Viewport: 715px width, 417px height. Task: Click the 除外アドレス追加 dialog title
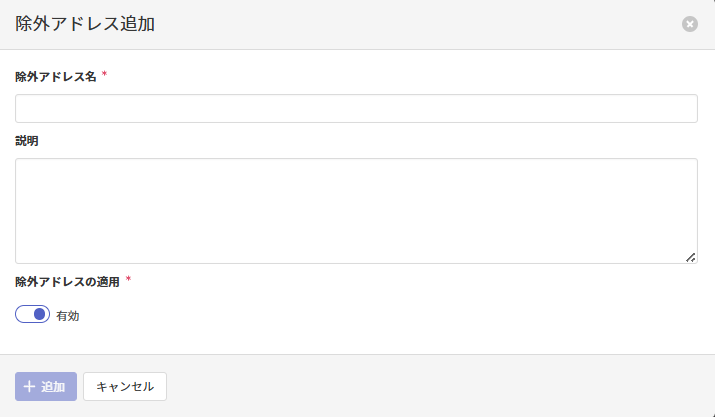[85, 24]
